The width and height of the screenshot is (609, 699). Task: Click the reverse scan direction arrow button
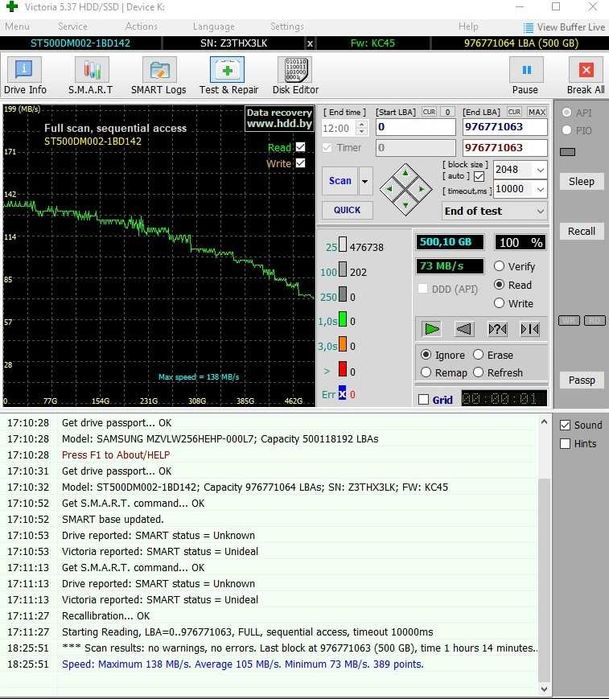tap(464, 328)
